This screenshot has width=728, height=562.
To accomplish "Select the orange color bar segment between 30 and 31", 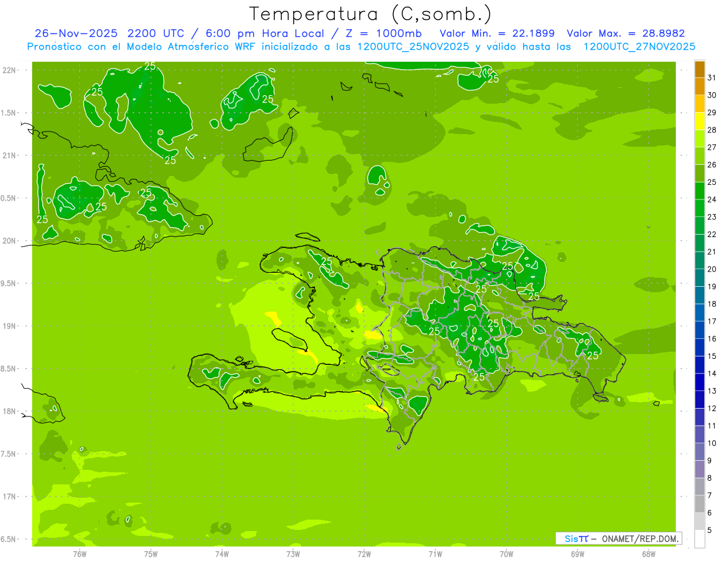I will 699,87.
